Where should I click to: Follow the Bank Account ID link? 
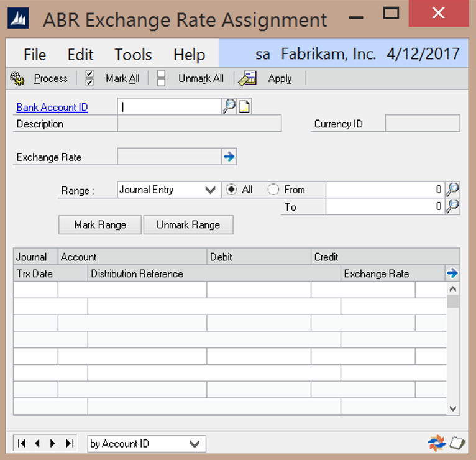[52, 108]
